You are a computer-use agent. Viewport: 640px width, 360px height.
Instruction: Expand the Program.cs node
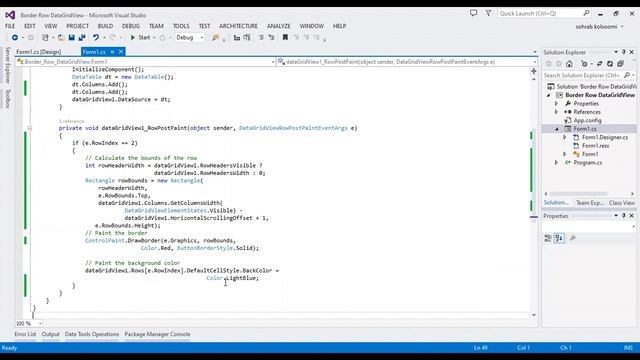click(556, 162)
